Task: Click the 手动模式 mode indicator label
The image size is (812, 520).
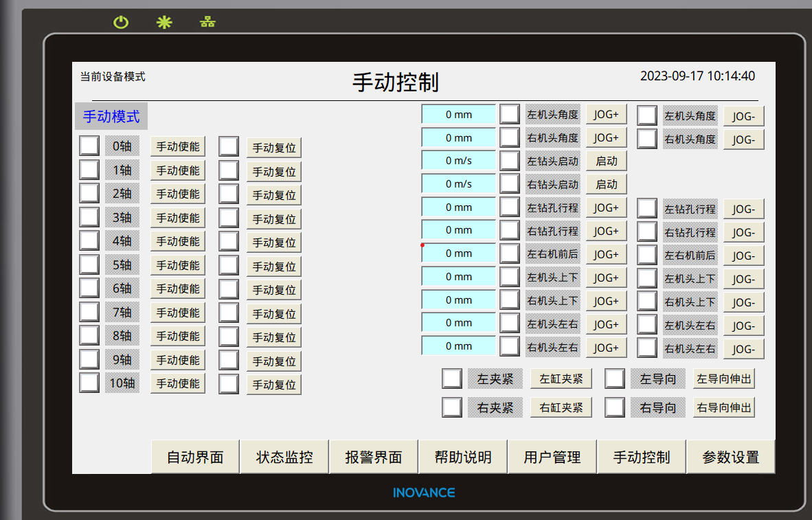Action: 111,117
